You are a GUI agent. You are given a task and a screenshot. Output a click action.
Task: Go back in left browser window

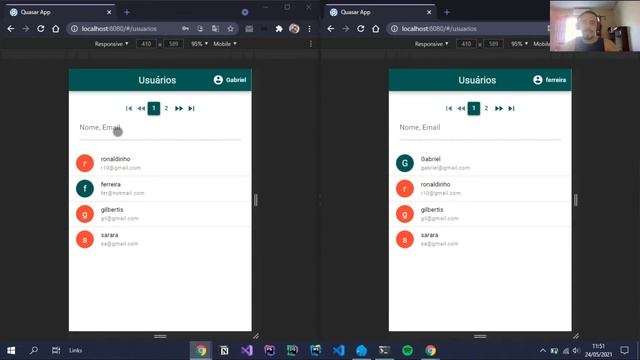[x=11, y=29]
